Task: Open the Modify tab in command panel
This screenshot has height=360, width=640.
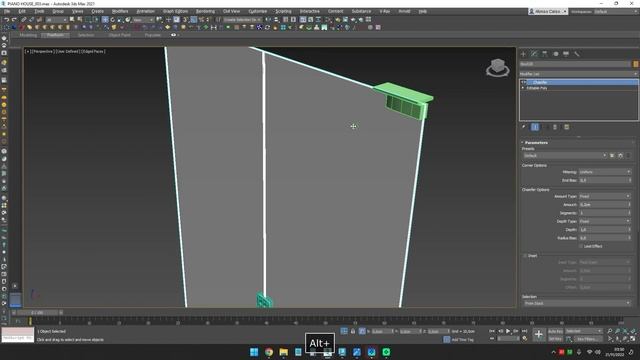Action: [534, 53]
